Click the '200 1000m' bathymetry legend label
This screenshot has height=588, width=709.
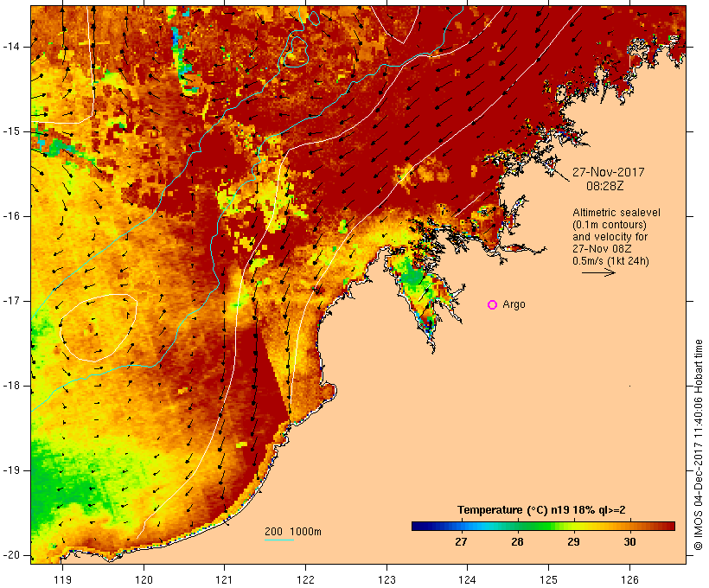(x=293, y=532)
